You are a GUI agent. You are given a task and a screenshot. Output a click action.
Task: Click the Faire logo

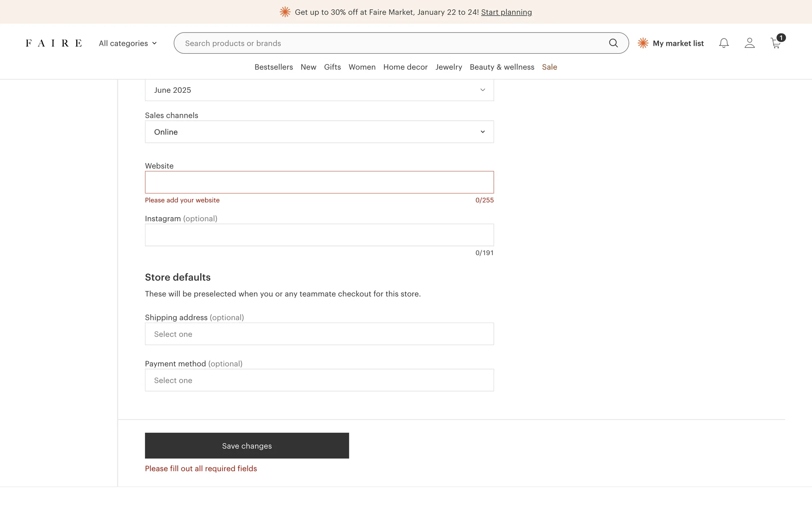54,43
